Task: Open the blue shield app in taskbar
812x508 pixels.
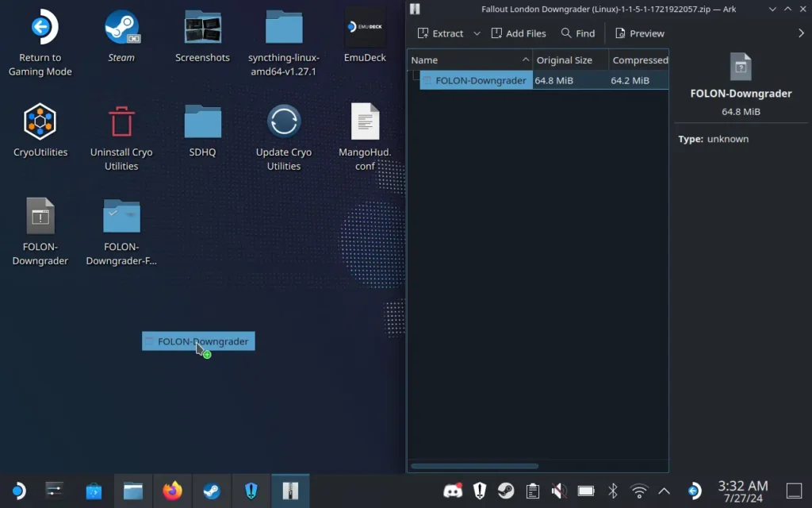Action: tap(251, 491)
